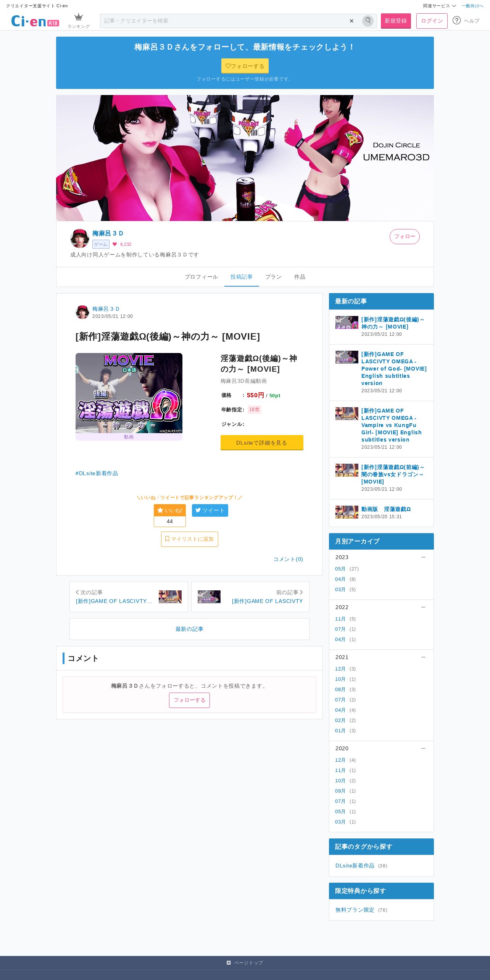Click the pink フォロー button in profile
The height and width of the screenshot is (980, 490).
pos(405,237)
